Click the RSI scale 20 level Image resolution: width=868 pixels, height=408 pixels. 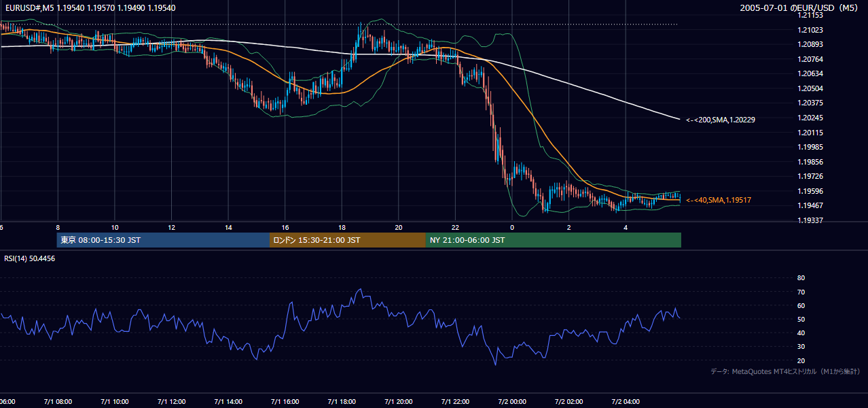click(801, 360)
